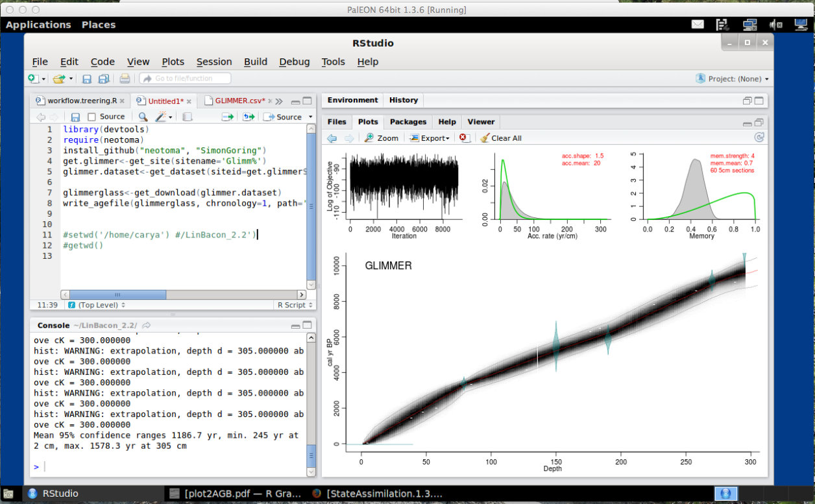The image size is (815, 504).
Task: Open the Help tab in lower pane
Action: pyautogui.click(x=447, y=121)
